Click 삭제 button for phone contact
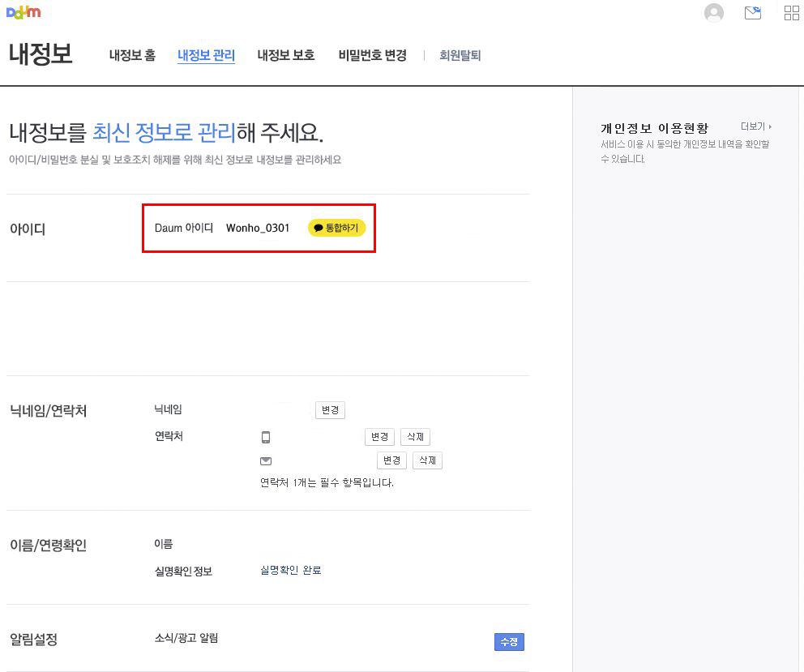 (x=415, y=437)
